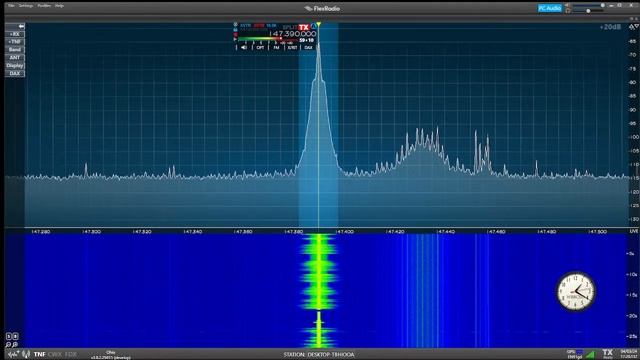
Task: Open the Settings menu
Action: (x=26, y=6)
